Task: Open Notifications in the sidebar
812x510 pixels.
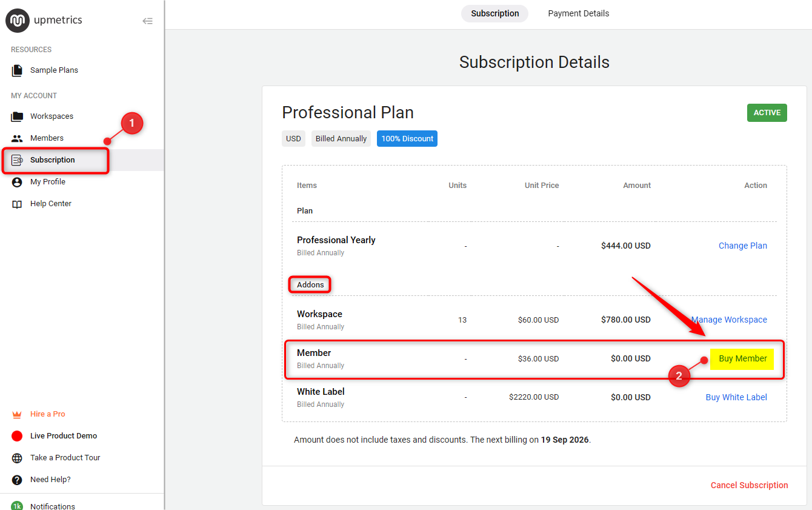Action: tap(53, 506)
